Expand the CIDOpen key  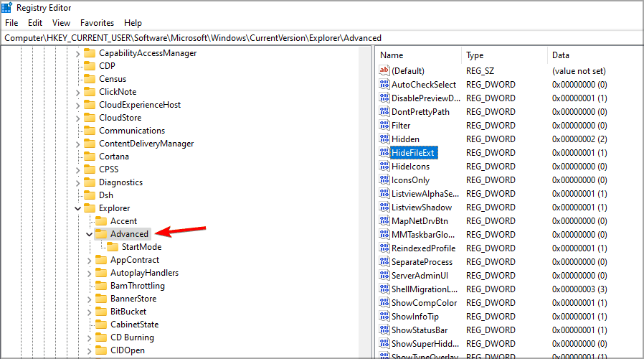point(89,351)
